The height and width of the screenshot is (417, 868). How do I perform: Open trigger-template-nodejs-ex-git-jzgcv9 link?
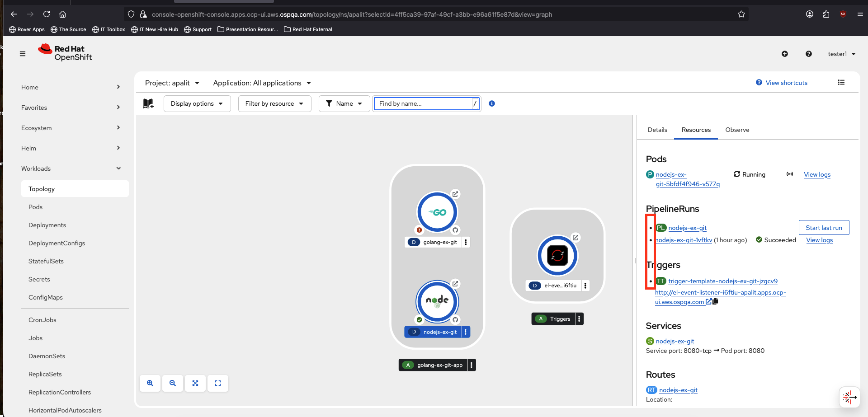tap(723, 281)
